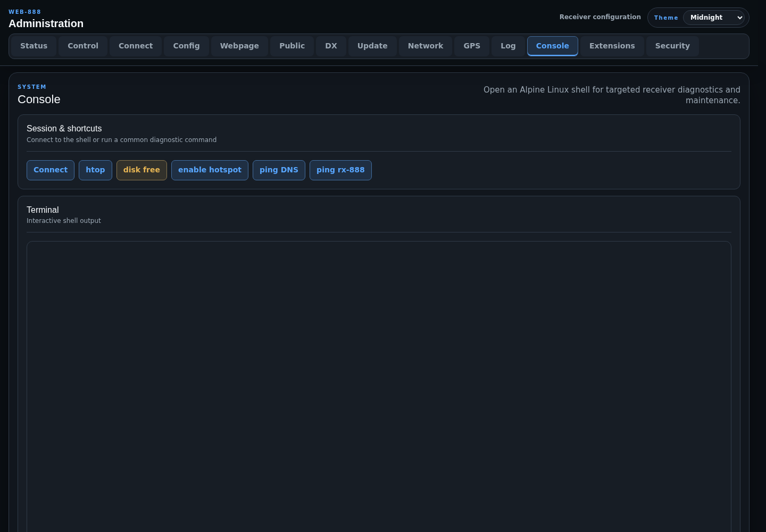Click the Interactive shell output subtitle
Screen dimensions: 766x532
point(63,221)
